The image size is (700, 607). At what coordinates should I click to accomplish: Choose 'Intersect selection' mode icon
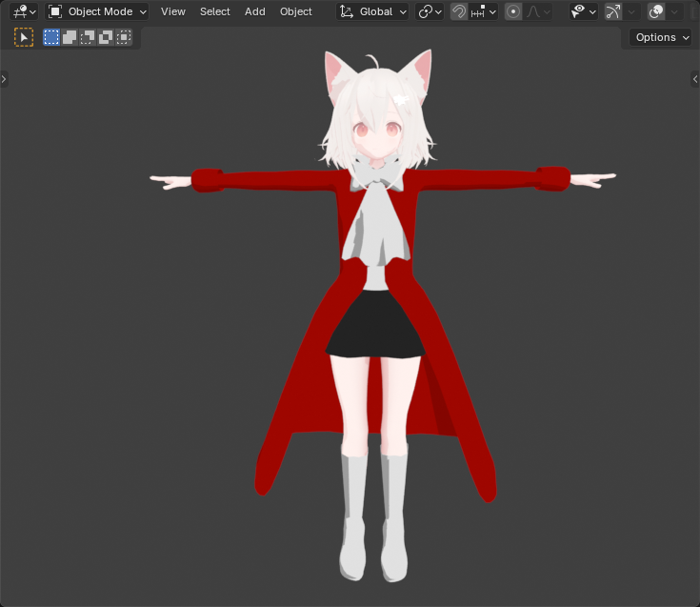point(124,37)
